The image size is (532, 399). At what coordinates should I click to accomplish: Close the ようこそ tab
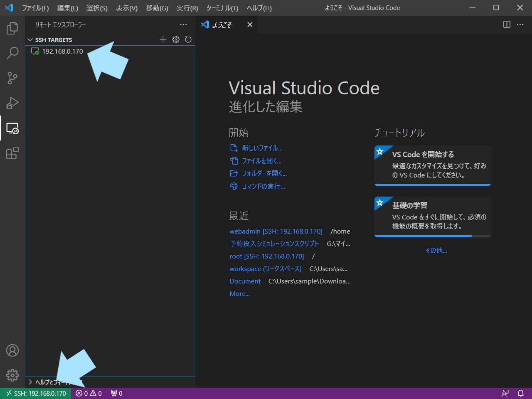coord(250,25)
